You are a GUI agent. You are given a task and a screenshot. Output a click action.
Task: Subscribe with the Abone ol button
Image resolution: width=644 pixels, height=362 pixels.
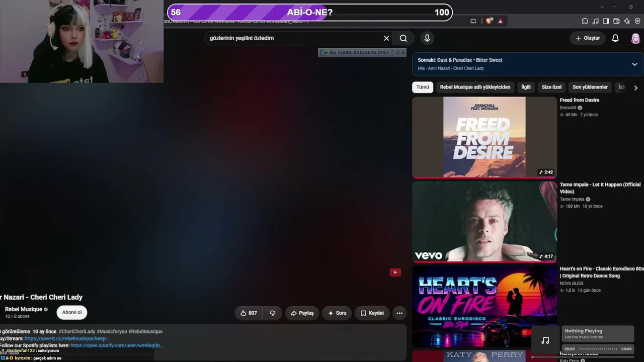click(x=72, y=312)
